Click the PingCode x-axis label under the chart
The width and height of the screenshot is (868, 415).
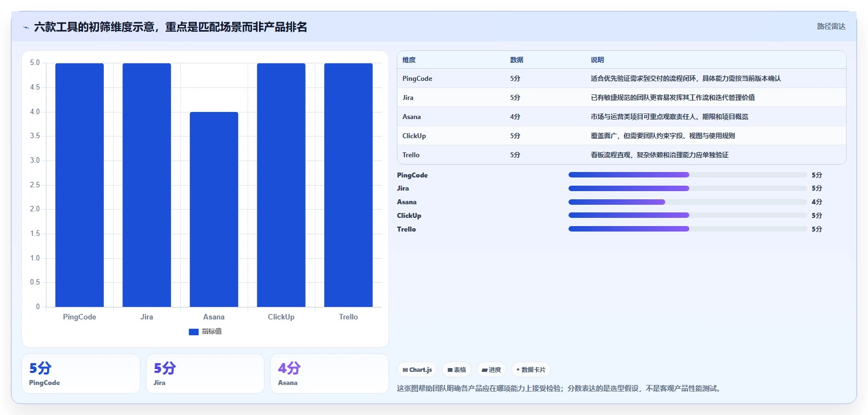(79, 317)
